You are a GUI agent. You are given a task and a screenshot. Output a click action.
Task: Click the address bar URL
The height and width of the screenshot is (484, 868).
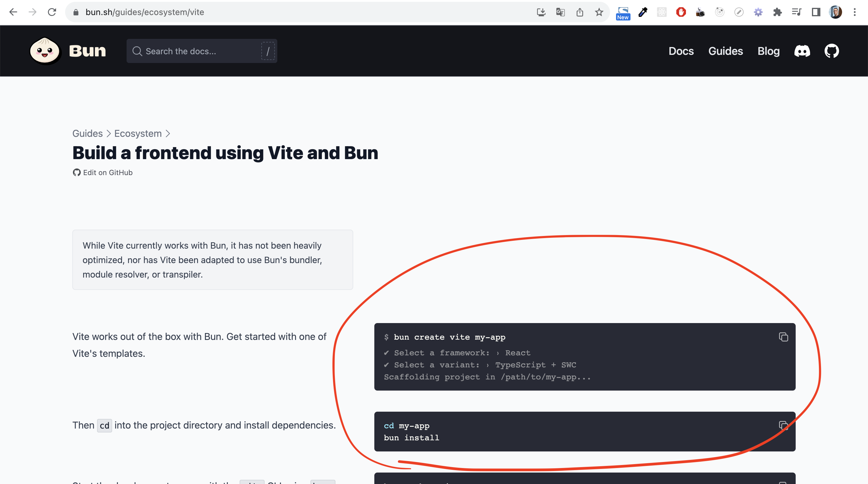(145, 12)
